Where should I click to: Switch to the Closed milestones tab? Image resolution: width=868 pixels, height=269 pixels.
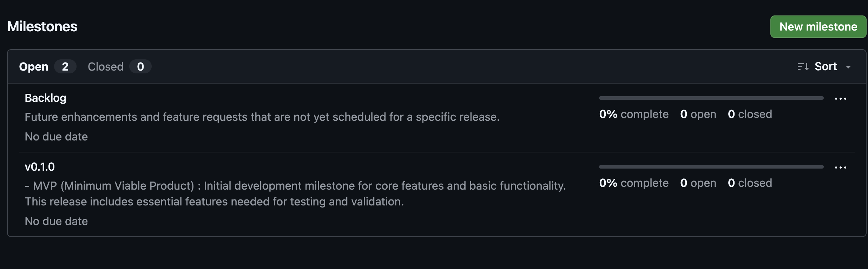click(106, 67)
